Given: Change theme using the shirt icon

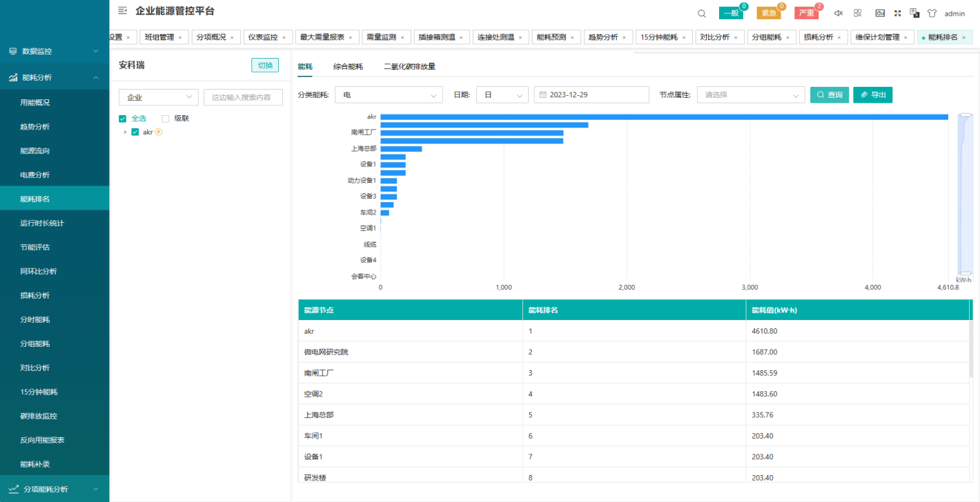Looking at the screenshot, I should click(932, 13).
